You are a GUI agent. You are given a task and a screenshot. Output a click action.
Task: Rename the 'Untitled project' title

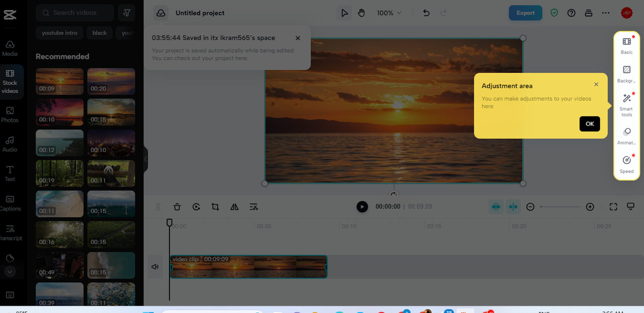200,13
